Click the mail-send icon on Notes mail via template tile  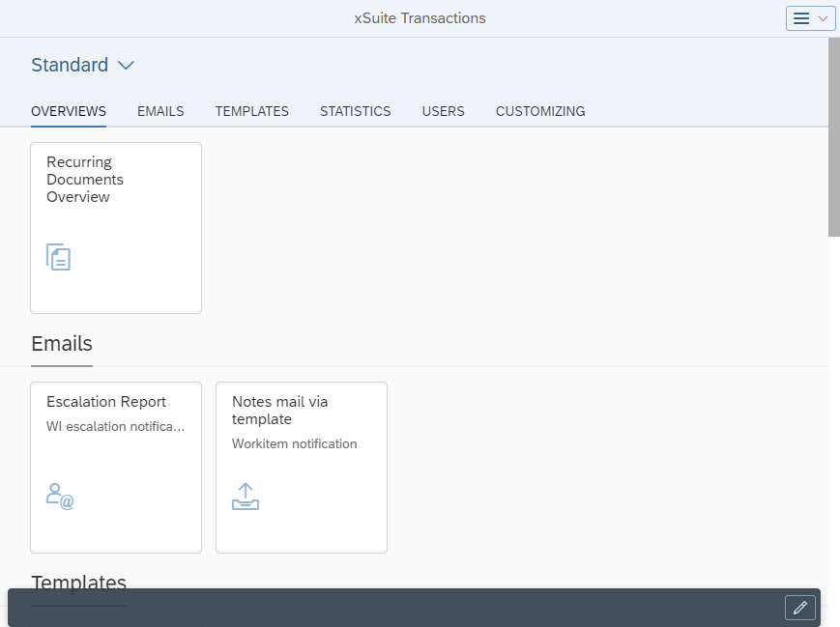[245, 496]
